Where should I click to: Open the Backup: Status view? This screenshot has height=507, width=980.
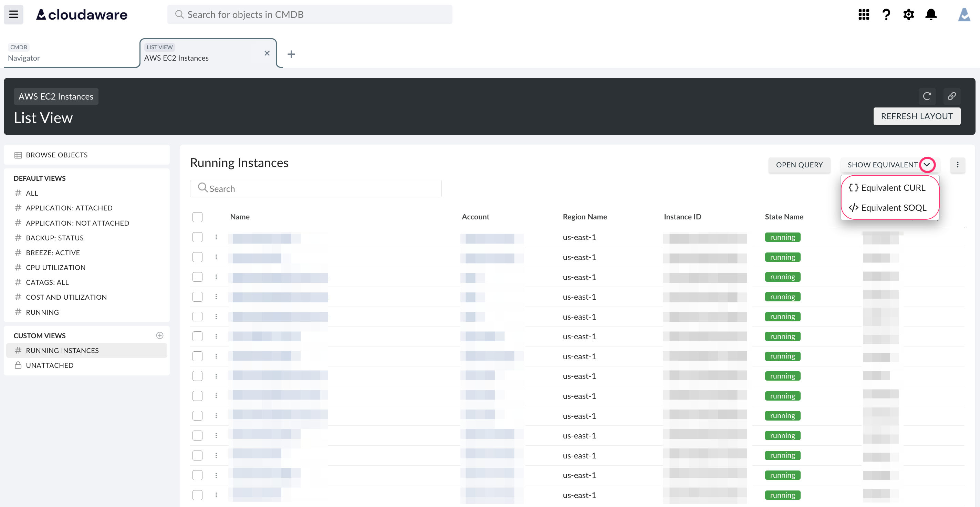tap(87, 238)
